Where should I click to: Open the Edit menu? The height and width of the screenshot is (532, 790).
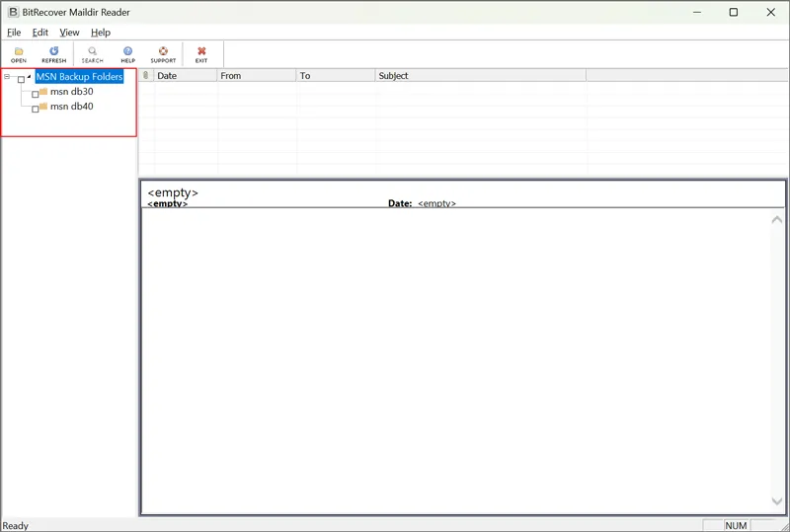tap(40, 33)
